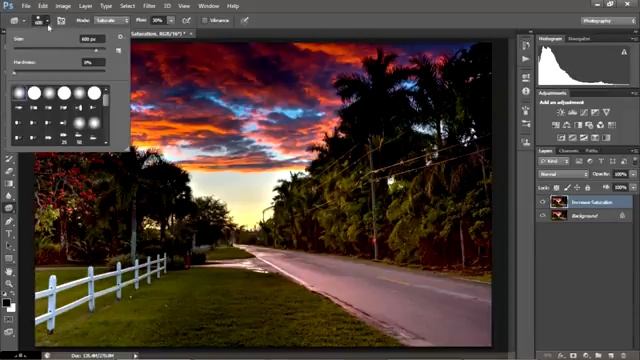Viewport: 640px width, 360px height.
Task: Toggle layer filter on/off switch
Action: pyautogui.click(x=635, y=162)
